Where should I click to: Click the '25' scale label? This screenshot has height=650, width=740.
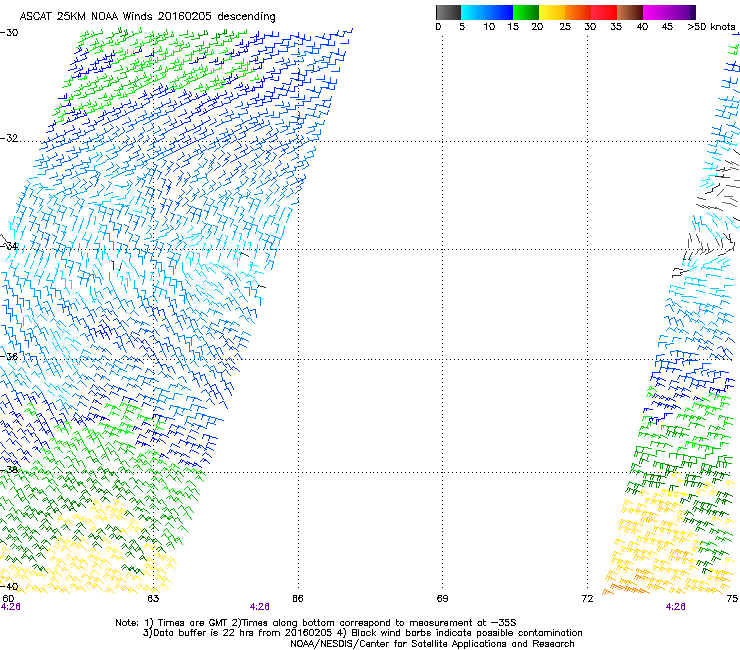coord(565,27)
